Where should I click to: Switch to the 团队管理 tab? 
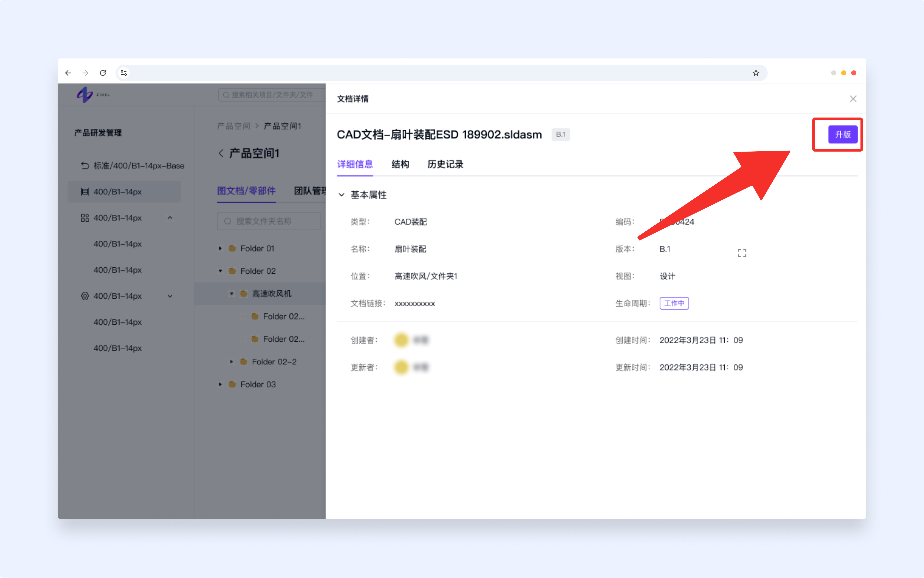coord(310,191)
